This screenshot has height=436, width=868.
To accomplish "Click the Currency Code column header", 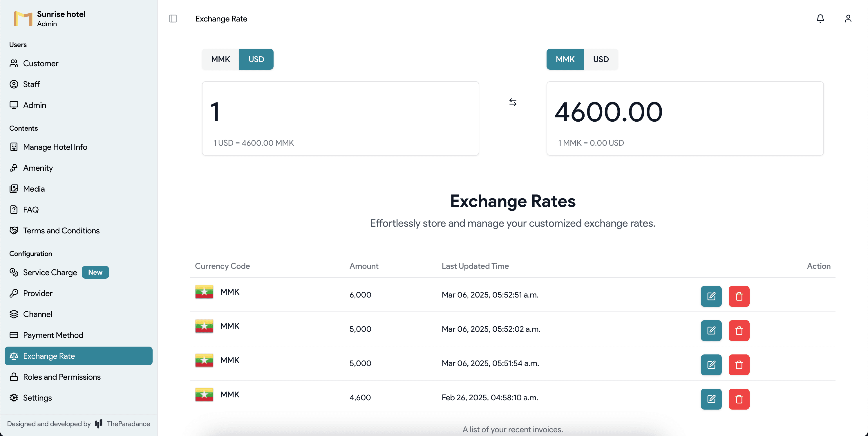I will tap(223, 266).
